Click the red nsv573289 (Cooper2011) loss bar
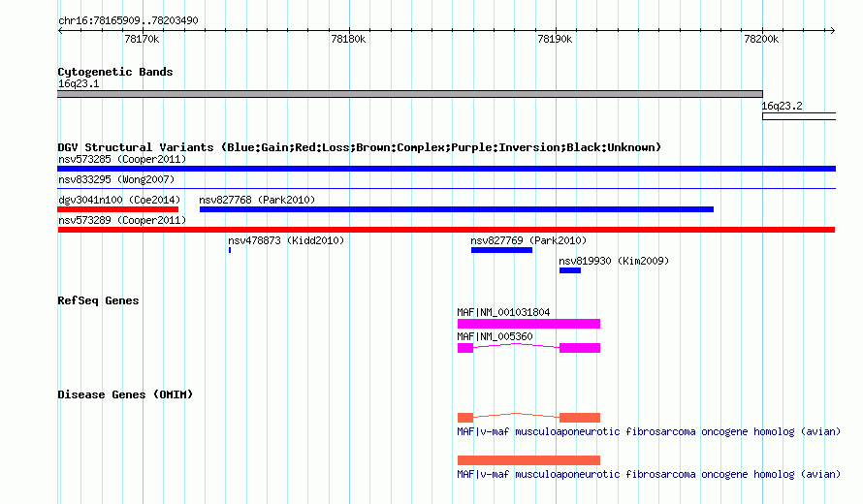Image resolution: width=863 pixels, height=504 pixels. pyautogui.click(x=446, y=230)
